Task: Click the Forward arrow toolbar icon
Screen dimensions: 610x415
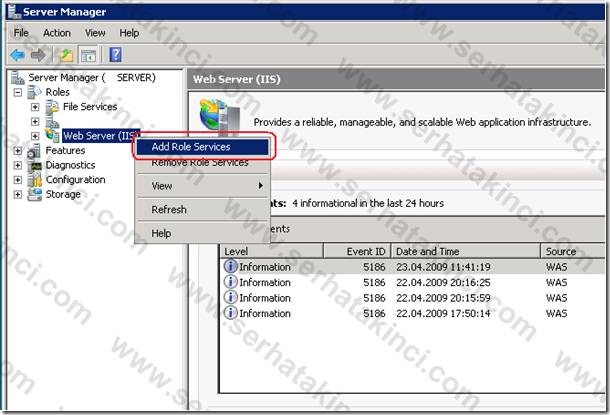Action: pyautogui.click(x=38, y=55)
